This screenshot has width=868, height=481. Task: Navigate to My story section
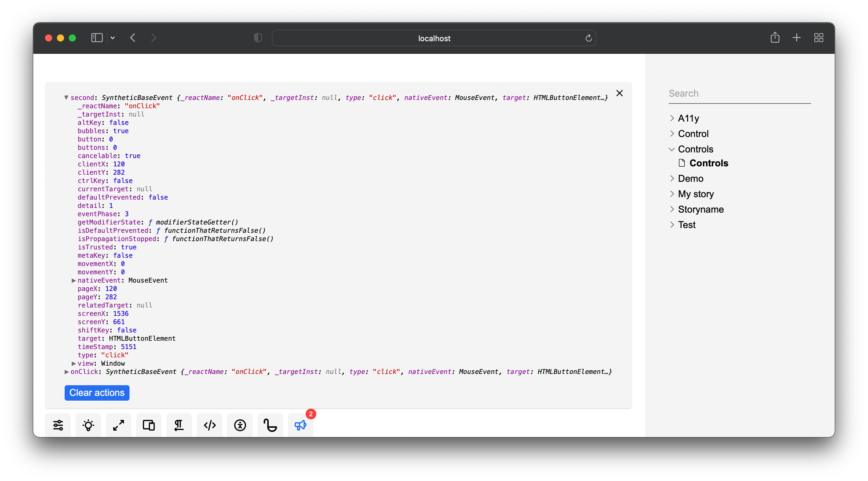[x=696, y=194]
